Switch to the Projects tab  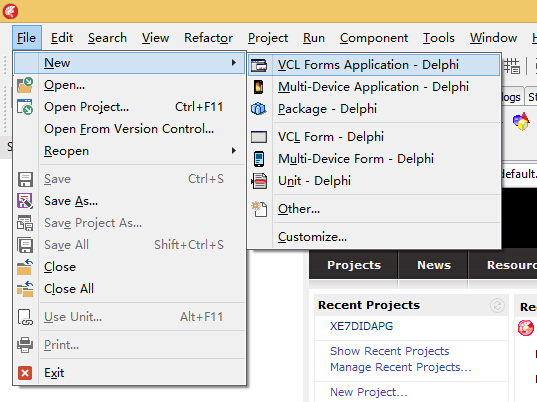(354, 265)
